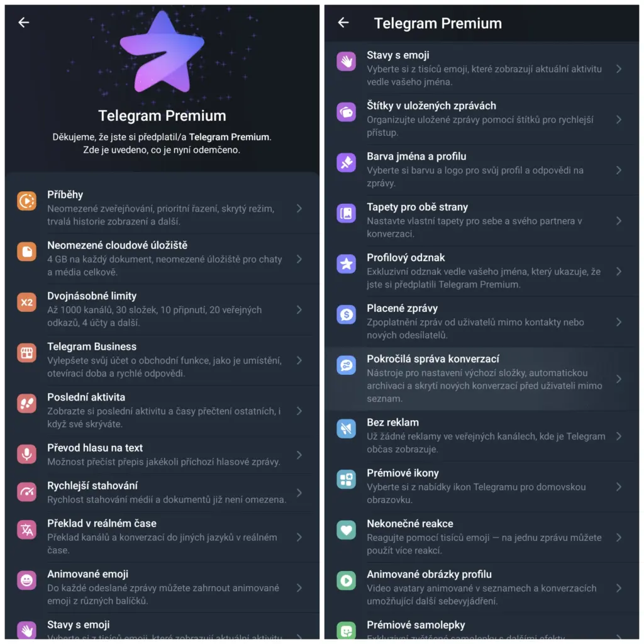Image resolution: width=644 pixels, height=644 pixels.
Task: Open the Pokročilá správa konverzací entry
Action: point(482,379)
